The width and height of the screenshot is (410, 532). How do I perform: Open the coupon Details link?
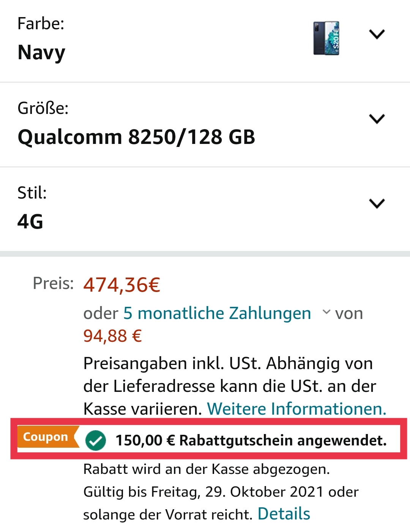click(x=284, y=514)
